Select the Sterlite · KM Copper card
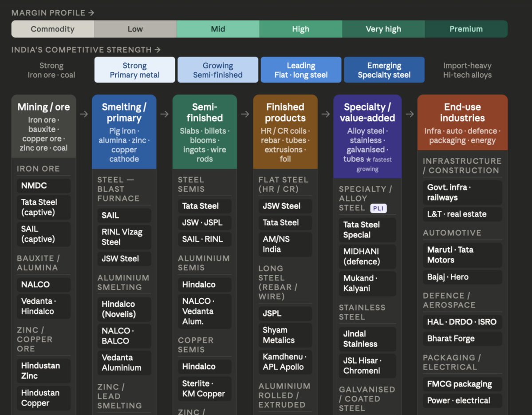Screen dimensions: 532x415 [205, 389]
